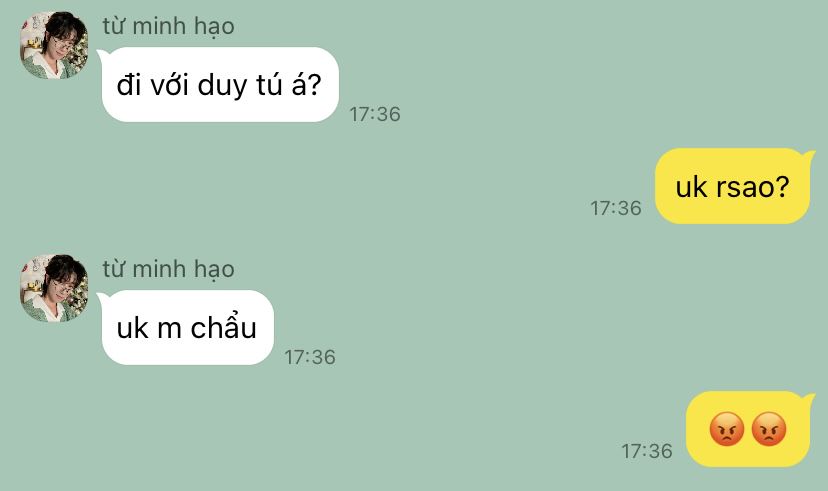Tap sender name above "đi với duy tú á?"
The image size is (828, 491).
click(168, 26)
